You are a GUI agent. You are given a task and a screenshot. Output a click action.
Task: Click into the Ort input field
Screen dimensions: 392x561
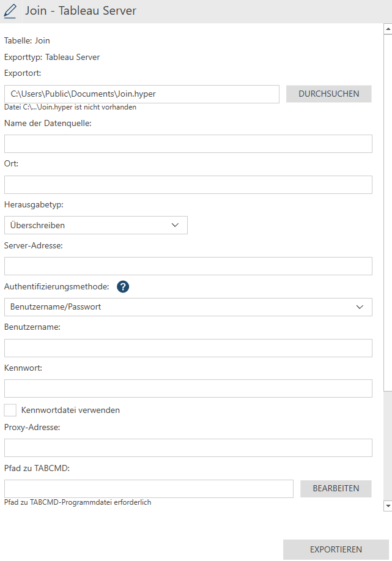188,185
